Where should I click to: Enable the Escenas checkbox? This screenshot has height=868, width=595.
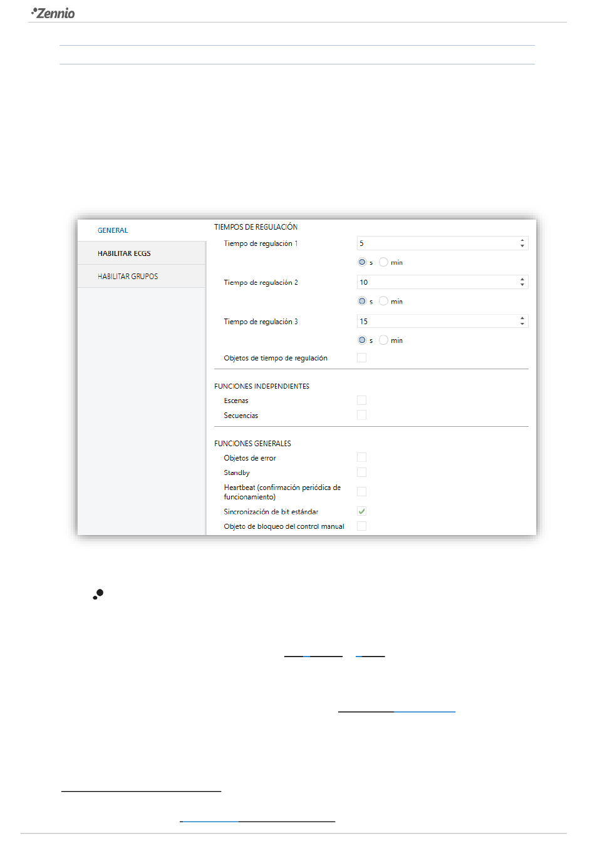click(x=361, y=401)
